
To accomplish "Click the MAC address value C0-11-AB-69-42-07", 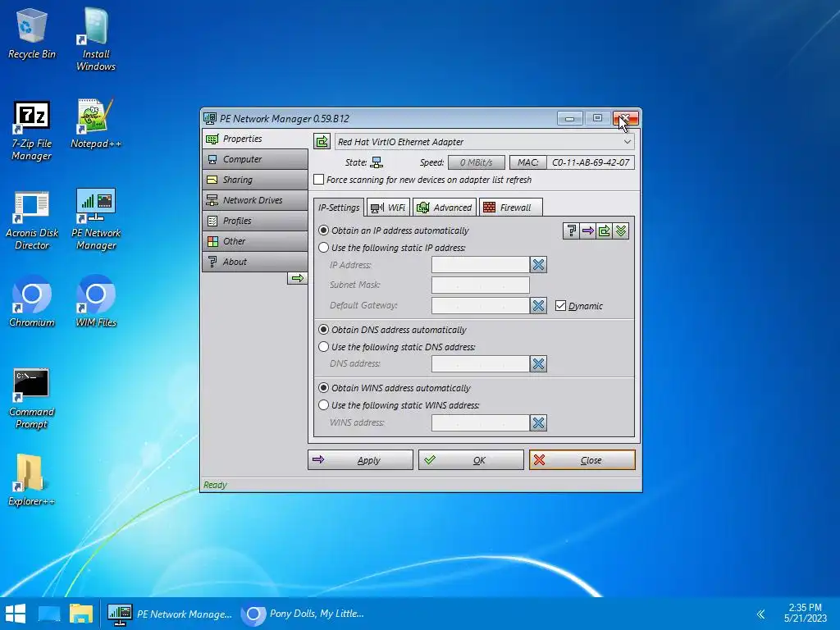I will [591, 162].
